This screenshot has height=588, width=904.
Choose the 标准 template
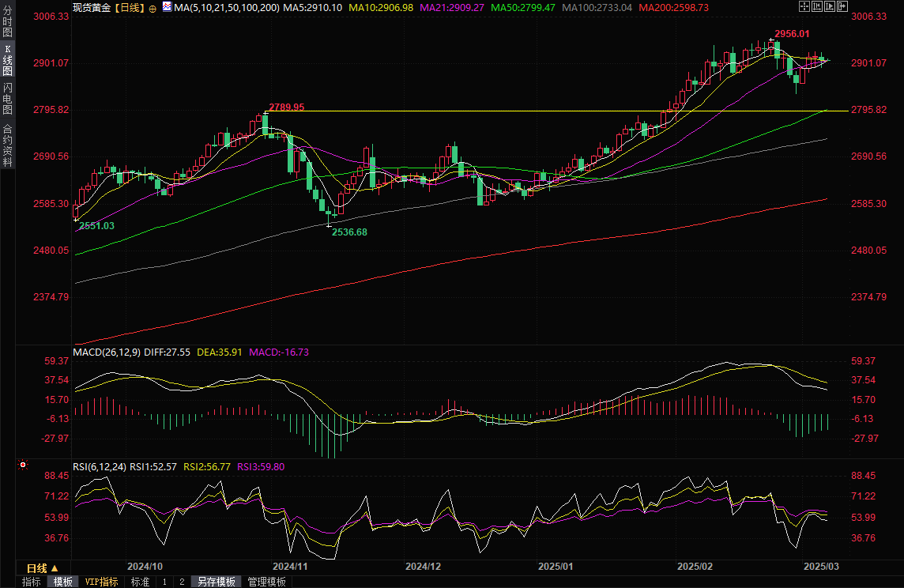pyautogui.click(x=140, y=582)
